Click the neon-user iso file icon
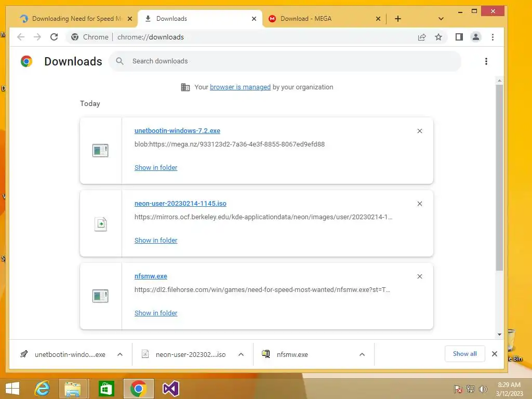The width and height of the screenshot is (532, 399). pos(100,224)
